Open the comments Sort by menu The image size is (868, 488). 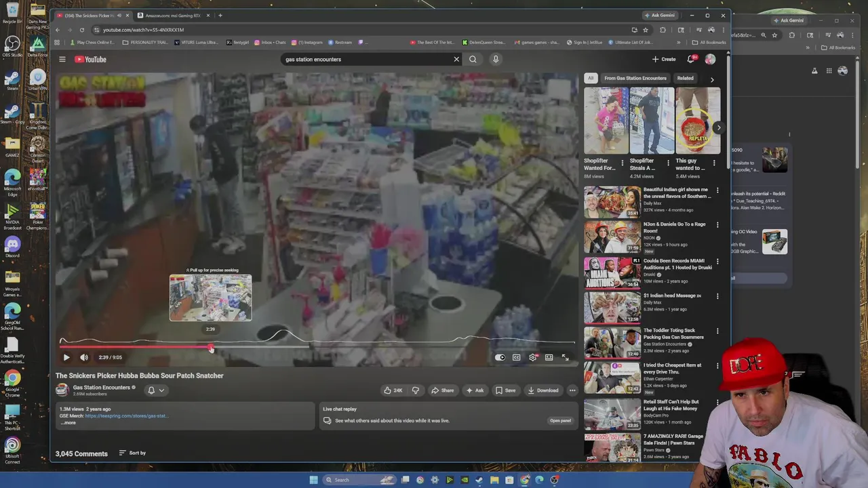click(x=132, y=453)
